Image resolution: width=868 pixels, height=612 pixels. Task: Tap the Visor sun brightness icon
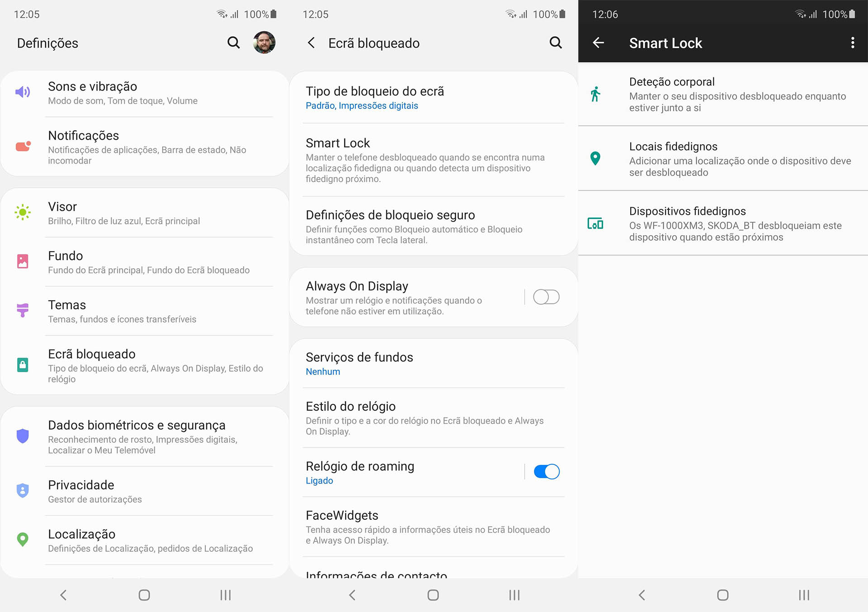coord(23,212)
